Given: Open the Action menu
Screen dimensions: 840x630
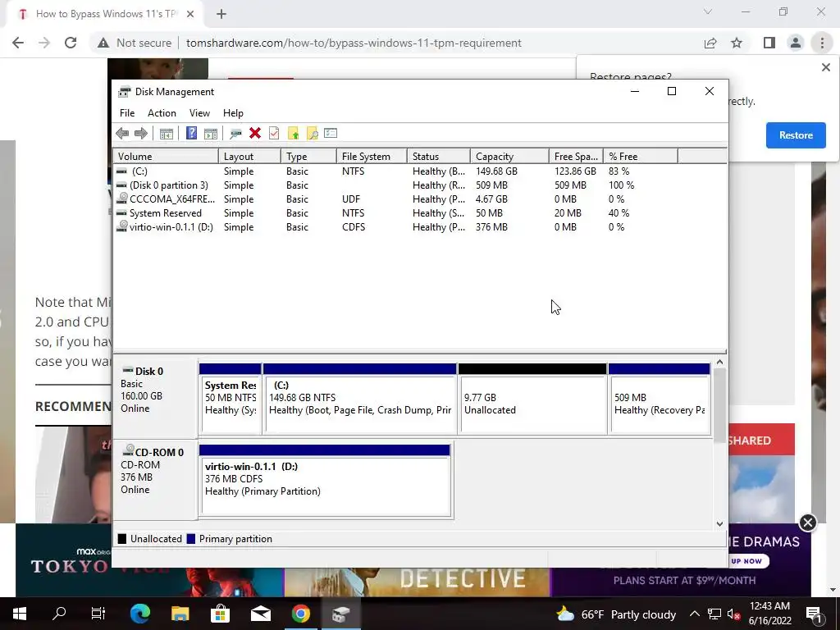Looking at the screenshot, I should pyautogui.click(x=162, y=113).
